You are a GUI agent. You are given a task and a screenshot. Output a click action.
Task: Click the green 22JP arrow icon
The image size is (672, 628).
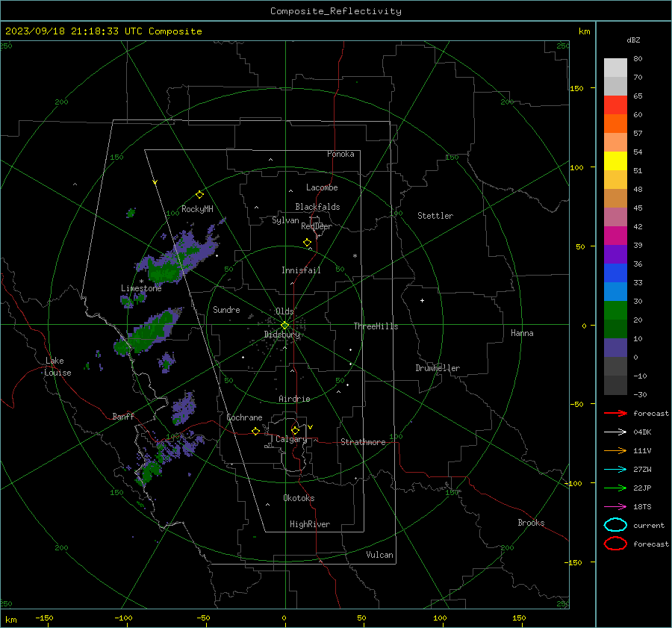[x=615, y=488]
